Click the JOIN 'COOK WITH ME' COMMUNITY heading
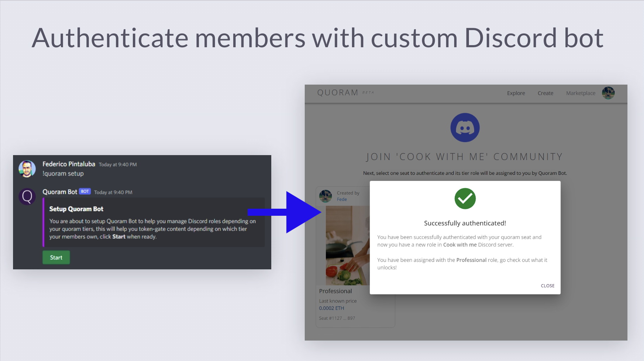 (x=465, y=157)
